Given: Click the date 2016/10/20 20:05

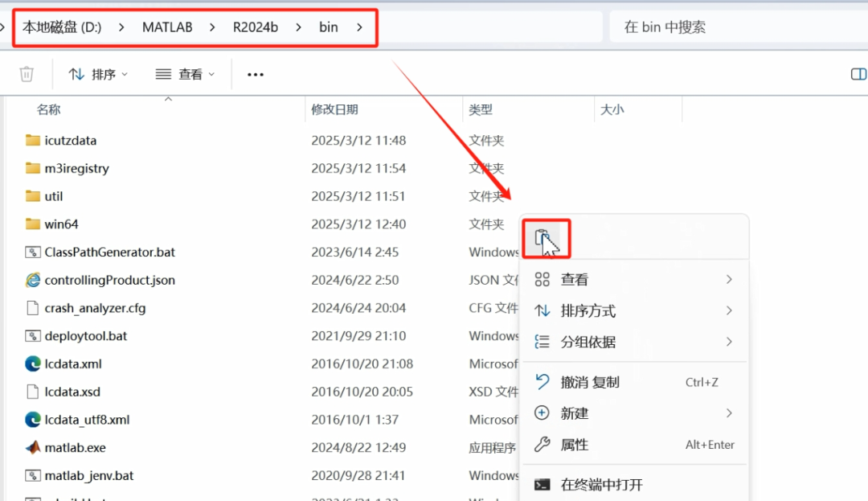Looking at the screenshot, I should [362, 392].
